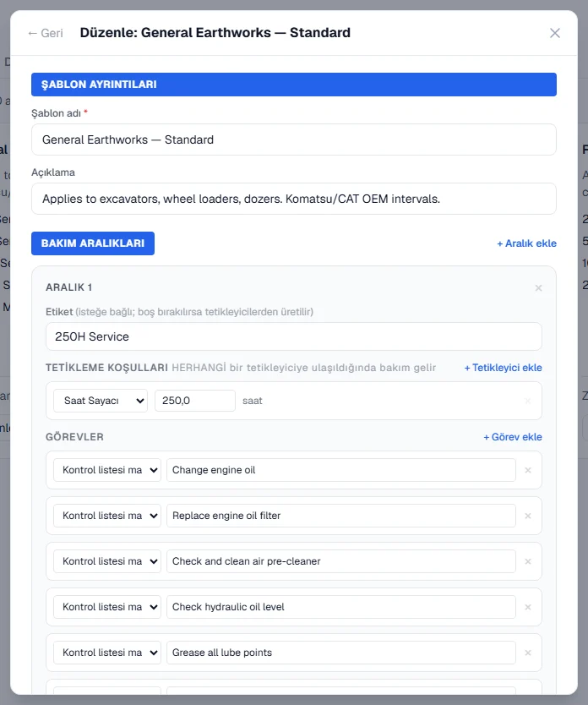Open task type dropdown for Change engine oil
The image size is (588, 705).
coord(107,470)
